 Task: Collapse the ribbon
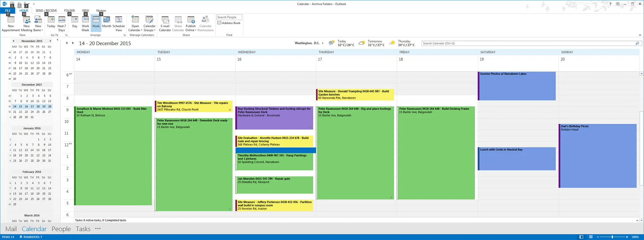pyautogui.click(x=640, y=35)
